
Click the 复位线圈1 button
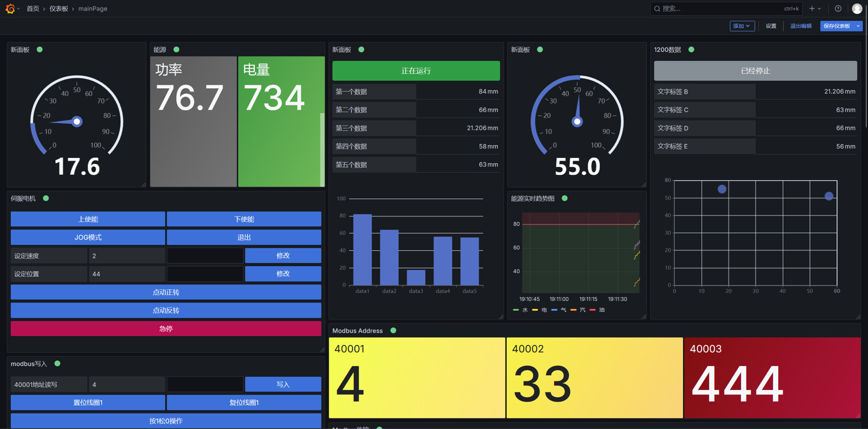click(x=244, y=403)
